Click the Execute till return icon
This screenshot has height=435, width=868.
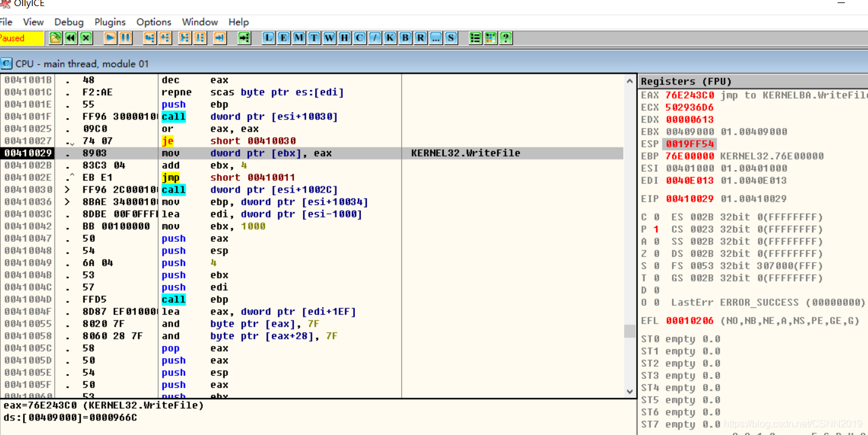pos(220,38)
